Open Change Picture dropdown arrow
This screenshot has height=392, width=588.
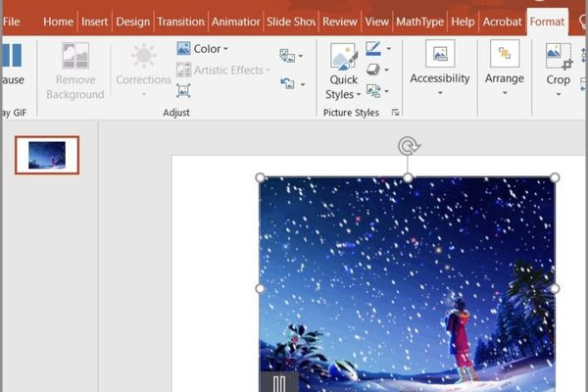301,57
